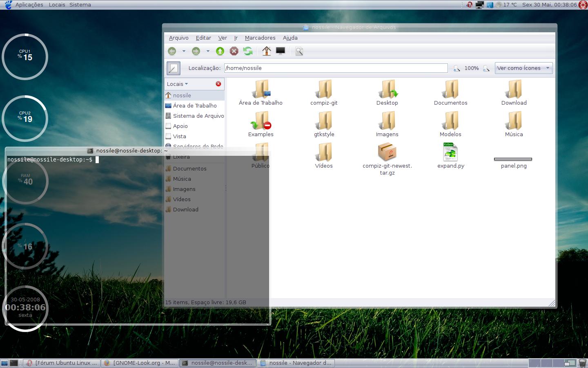The image size is (588, 368).
Task: Select the Modelos folder icon
Action: [x=451, y=121]
